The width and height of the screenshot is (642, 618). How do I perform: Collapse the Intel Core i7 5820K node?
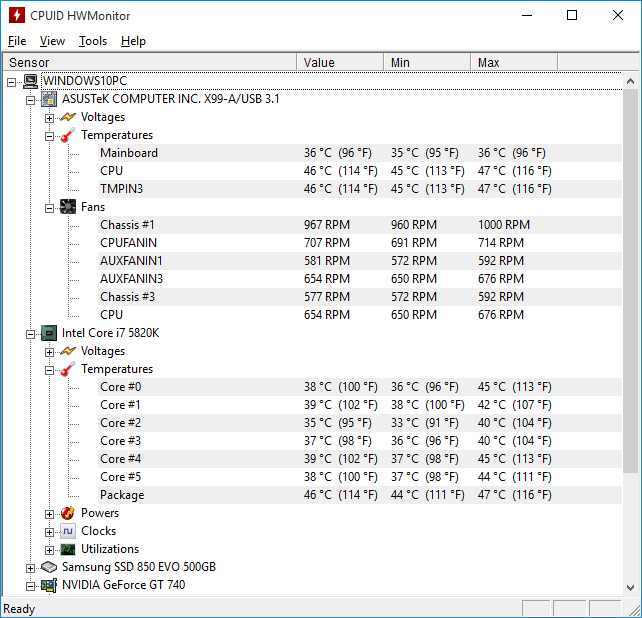[x=30, y=334]
